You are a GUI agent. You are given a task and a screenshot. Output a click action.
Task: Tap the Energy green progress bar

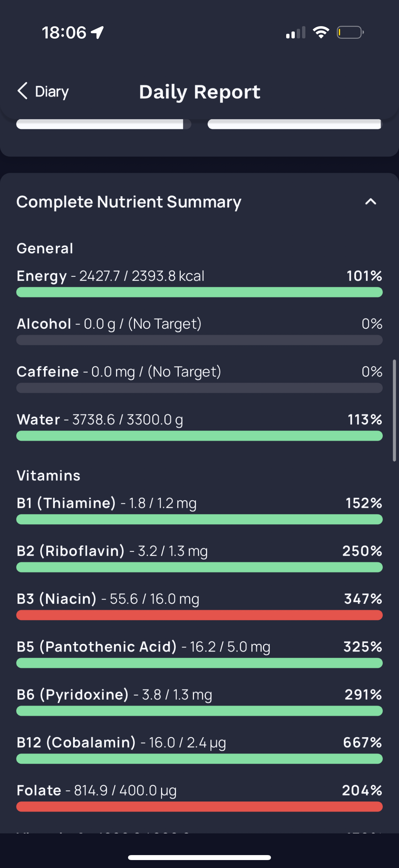(x=199, y=292)
